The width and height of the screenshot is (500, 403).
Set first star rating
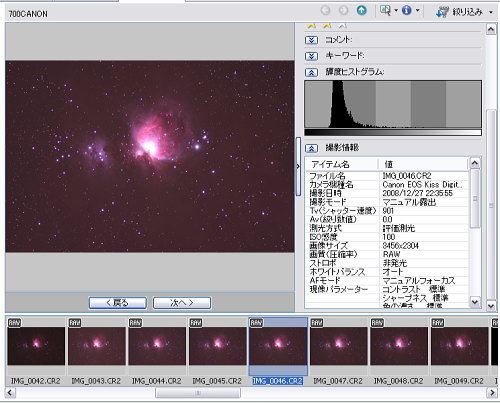pyautogui.click(x=312, y=25)
